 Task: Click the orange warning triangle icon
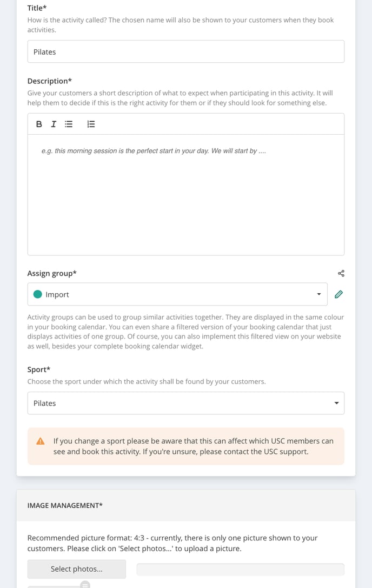[41, 441]
